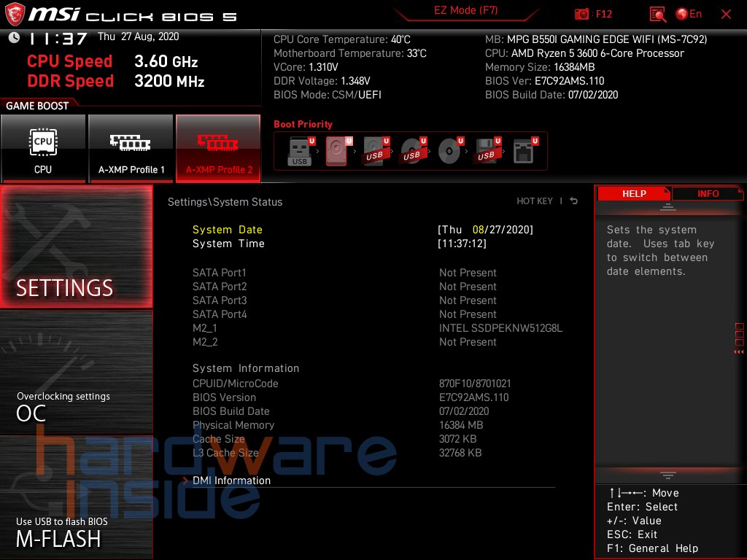Click the BIOS Version row
This screenshot has height=560, width=747.
[x=351, y=397]
